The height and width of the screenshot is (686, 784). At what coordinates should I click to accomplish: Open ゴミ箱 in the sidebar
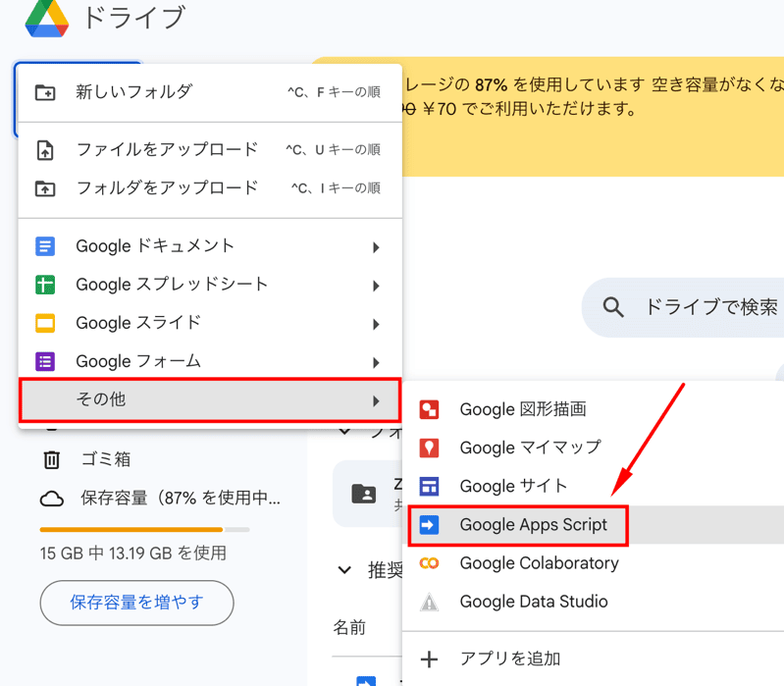[x=106, y=459]
